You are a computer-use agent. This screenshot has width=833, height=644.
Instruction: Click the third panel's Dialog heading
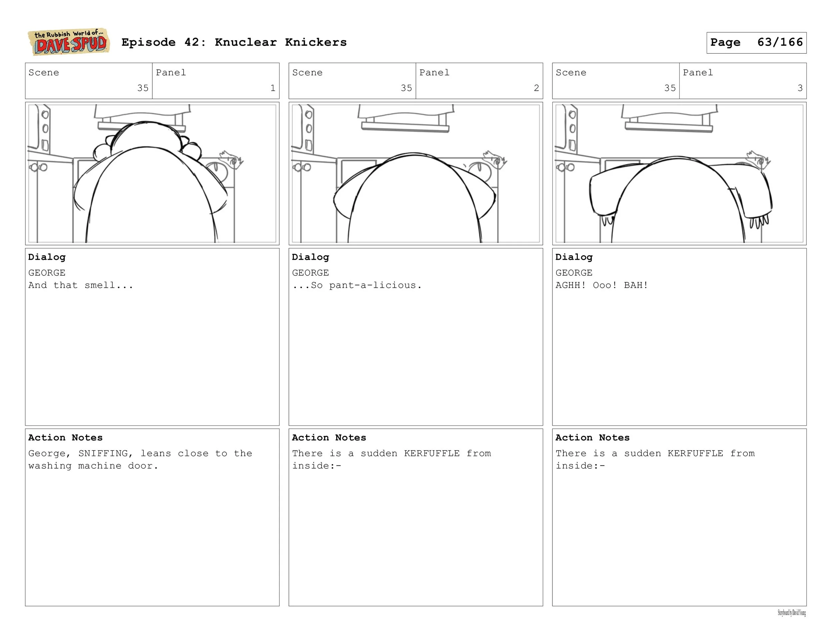(x=574, y=257)
